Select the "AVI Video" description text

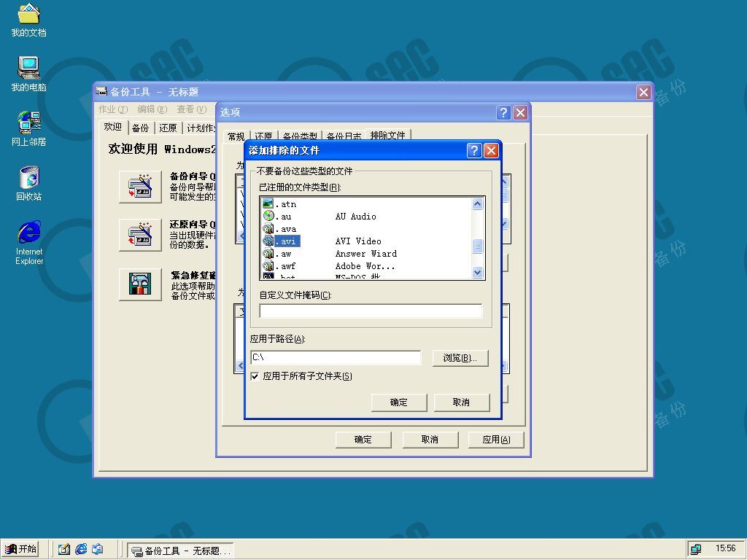[x=358, y=241]
